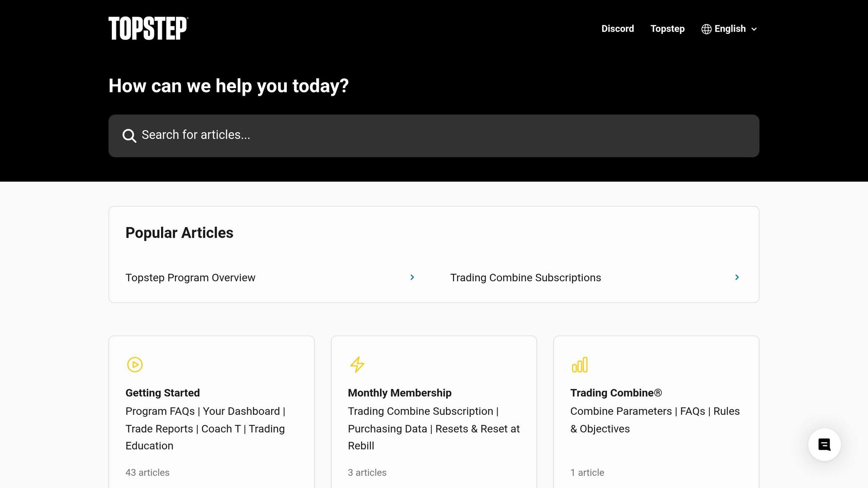868x488 pixels.
Task: Open the Trading Combine® collection title
Action: 615,393
